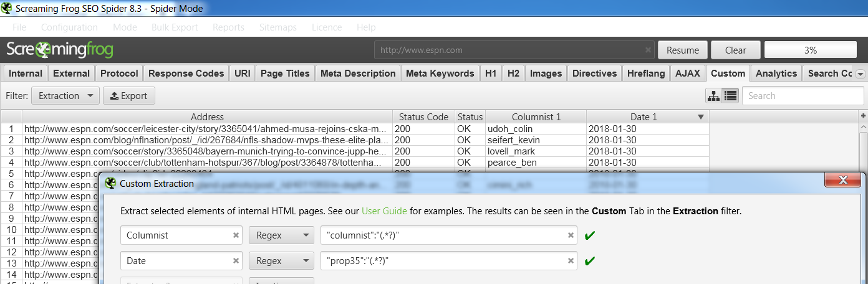Clear the Columnist name field X icon
Viewport: 868px width, 284px height.
click(x=236, y=235)
